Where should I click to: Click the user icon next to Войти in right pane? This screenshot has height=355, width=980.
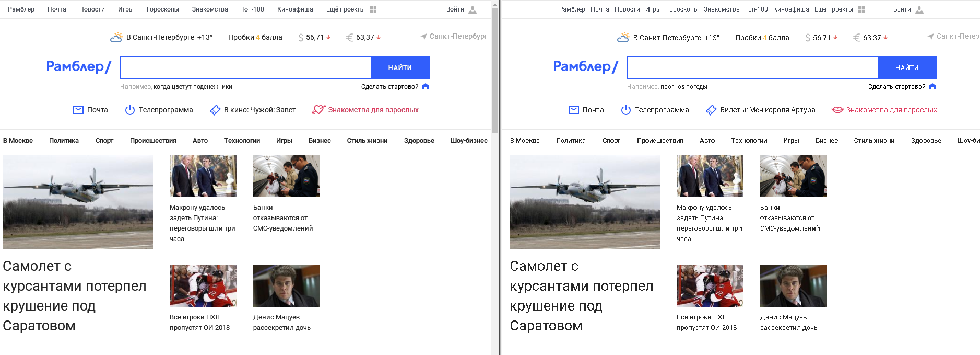tap(919, 9)
